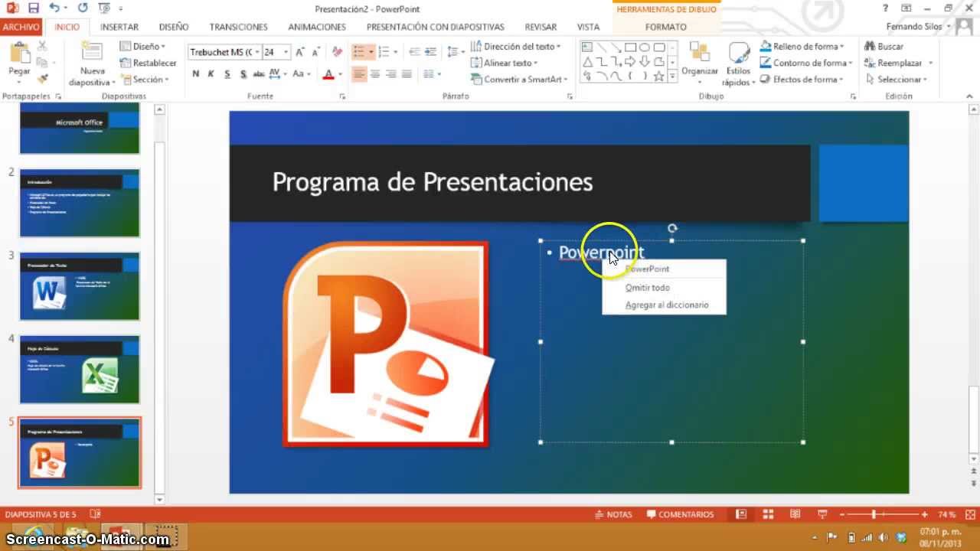Toggle left text alignment
Screen dimensions: 980x551
(359, 74)
